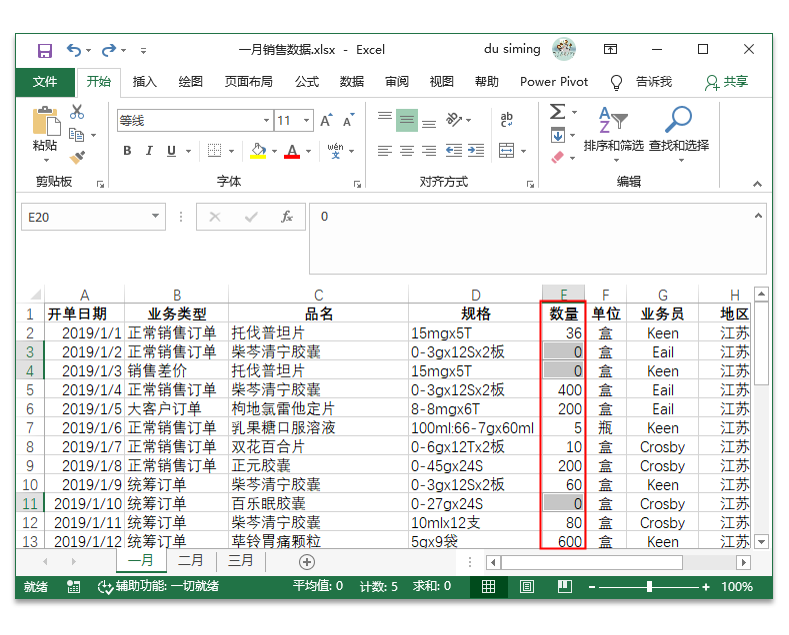Switch to the 插入 tab
This screenshot has width=789, height=635.
tap(144, 82)
